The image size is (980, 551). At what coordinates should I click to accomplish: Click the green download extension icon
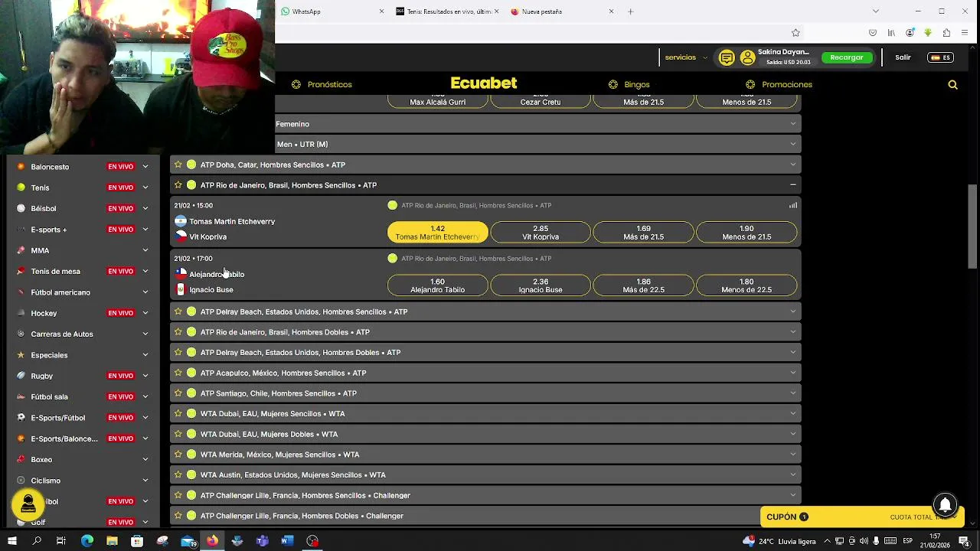coord(928,33)
